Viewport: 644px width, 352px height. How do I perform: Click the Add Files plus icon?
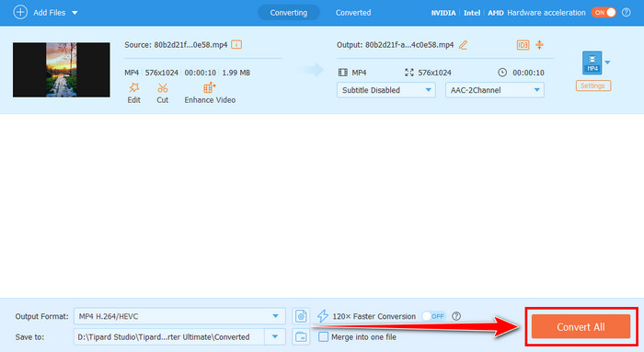coord(20,12)
